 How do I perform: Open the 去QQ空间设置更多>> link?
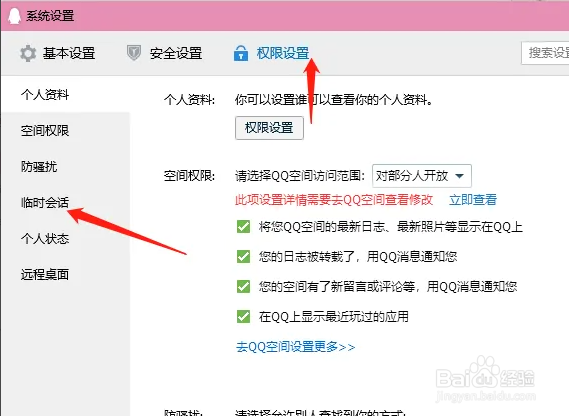pos(295,347)
